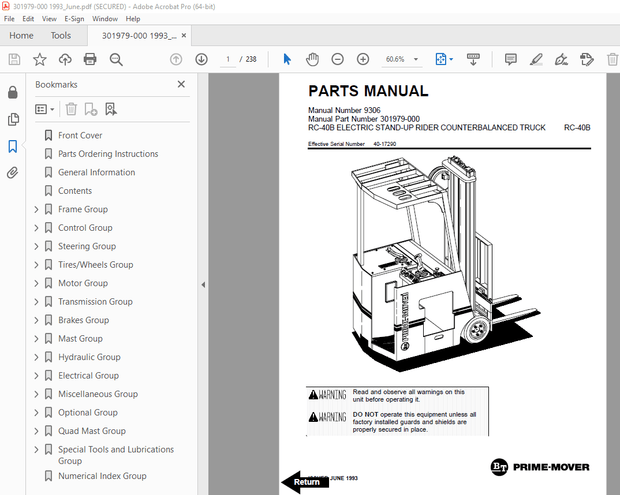Open the Window menu
The width and height of the screenshot is (620, 495).
point(105,19)
